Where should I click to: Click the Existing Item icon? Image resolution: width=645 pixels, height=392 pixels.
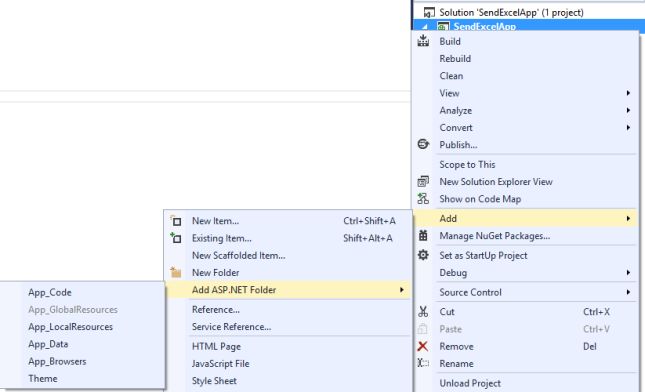click(176, 238)
